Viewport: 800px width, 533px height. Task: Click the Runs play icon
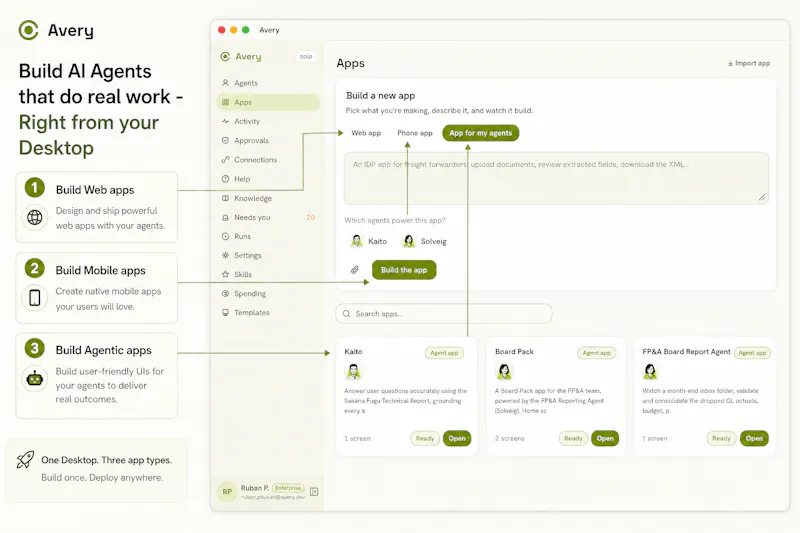point(225,236)
